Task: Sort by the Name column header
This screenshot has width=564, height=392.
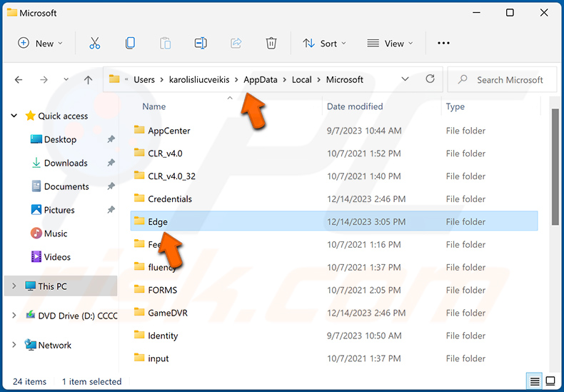Action: (154, 106)
